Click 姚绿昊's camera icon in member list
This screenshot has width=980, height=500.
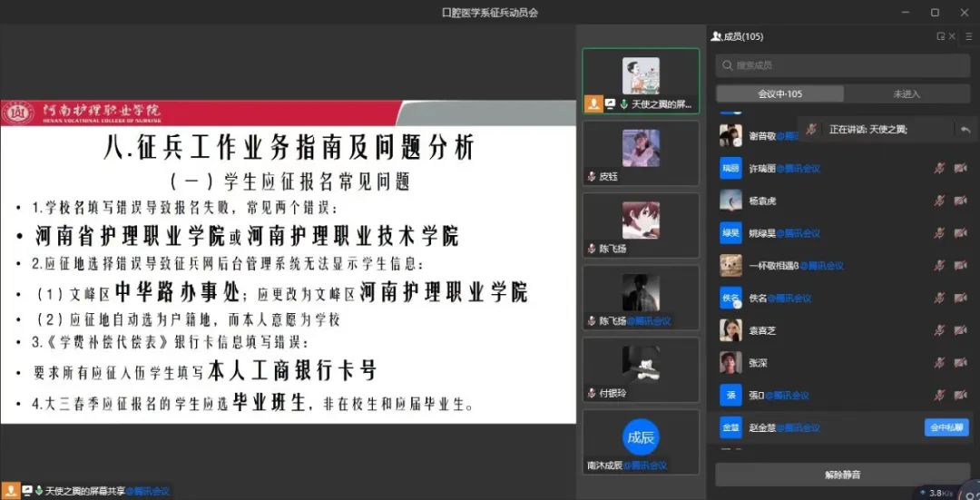[960, 233]
